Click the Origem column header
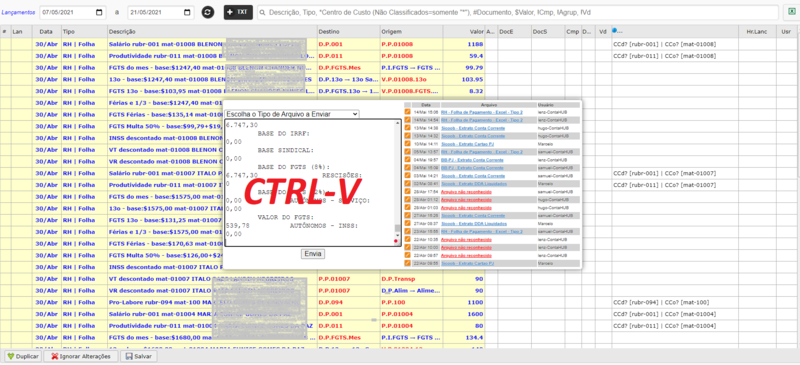The image size is (800, 365). [411, 32]
